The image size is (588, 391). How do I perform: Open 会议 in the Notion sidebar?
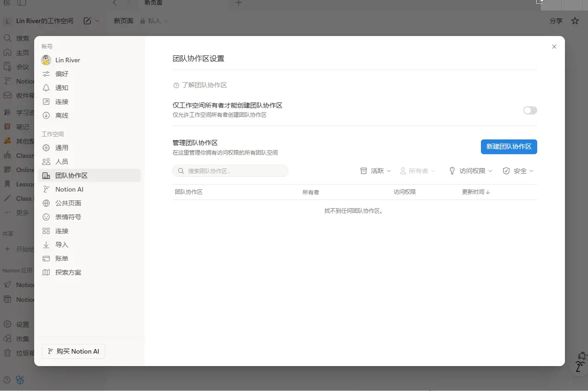coord(17,67)
